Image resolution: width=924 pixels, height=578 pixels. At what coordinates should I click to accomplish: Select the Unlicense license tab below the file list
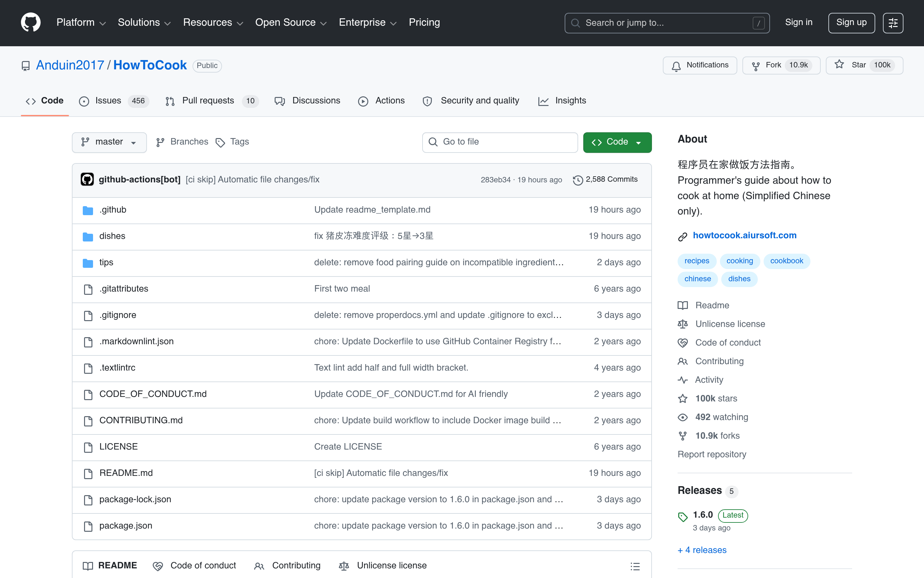[382, 566]
